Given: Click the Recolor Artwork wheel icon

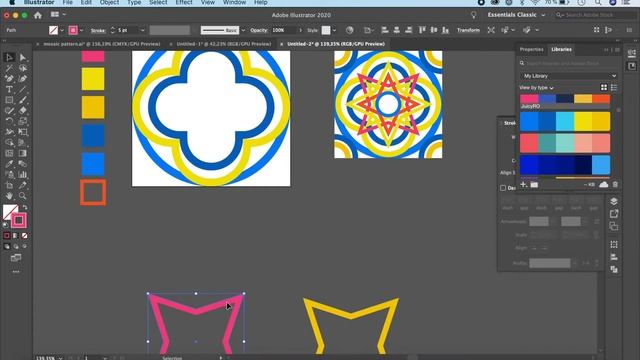Looking at the screenshot, I should 349,30.
